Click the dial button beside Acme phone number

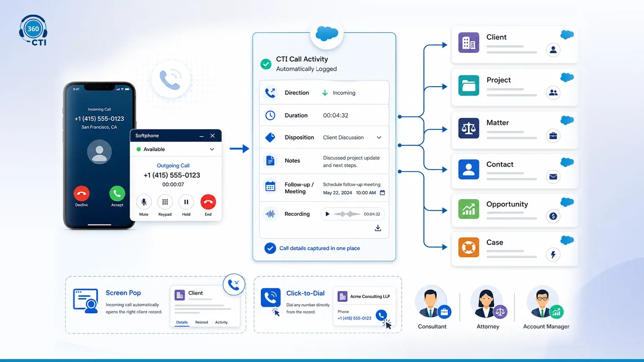tap(381, 315)
